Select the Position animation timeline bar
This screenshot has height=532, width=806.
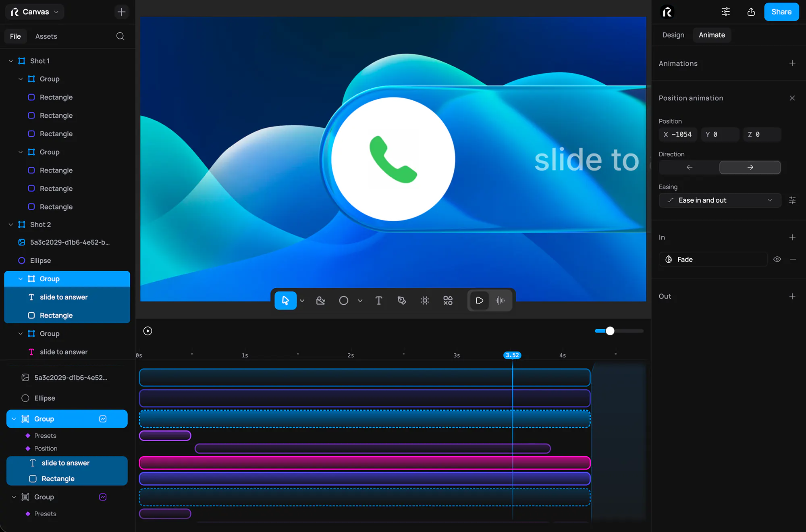pyautogui.click(x=373, y=449)
